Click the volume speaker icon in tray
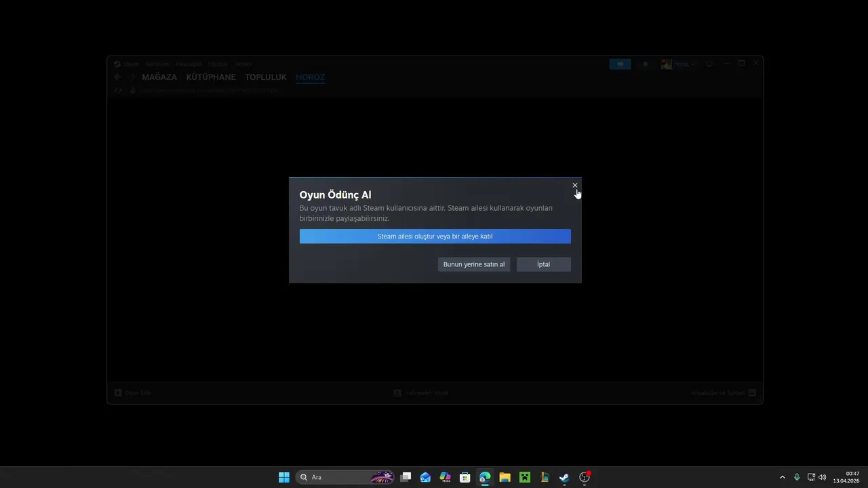Viewport: 868px width, 488px height. [822, 477]
